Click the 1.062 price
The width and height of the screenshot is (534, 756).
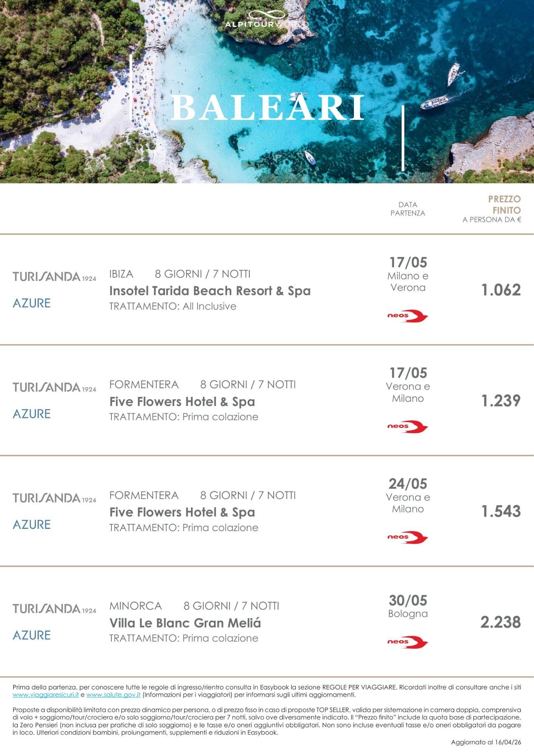501,290
